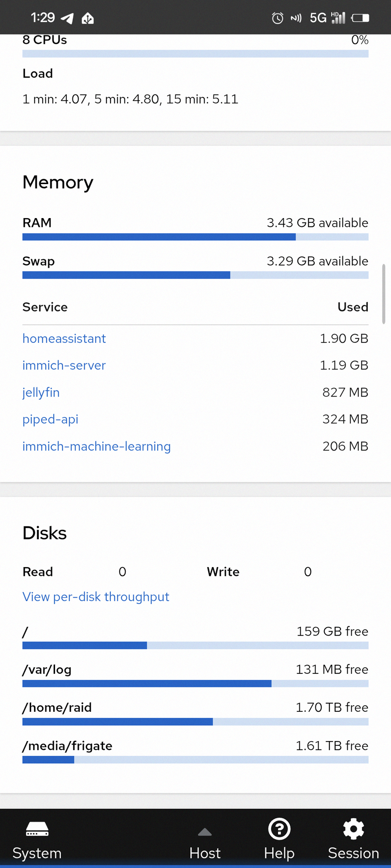Viewport: 391px width, 868px height.
Task: Tap the battery indicator icon
Action: [360, 18]
